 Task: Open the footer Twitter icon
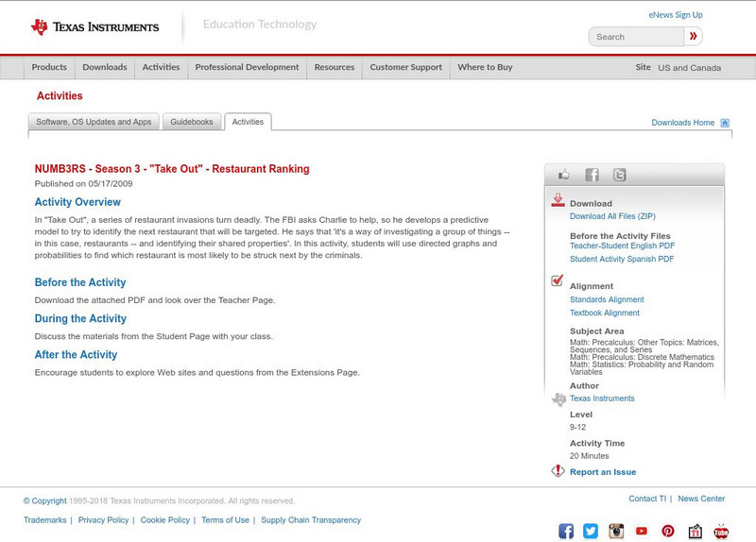(591, 531)
